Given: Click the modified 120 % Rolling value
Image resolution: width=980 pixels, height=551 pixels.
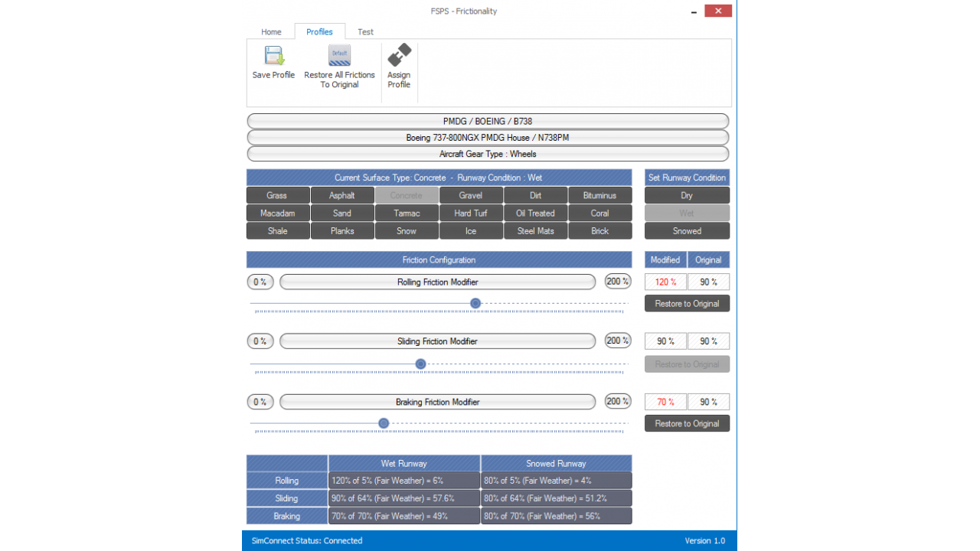Looking at the screenshot, I should tap(665, 282).
